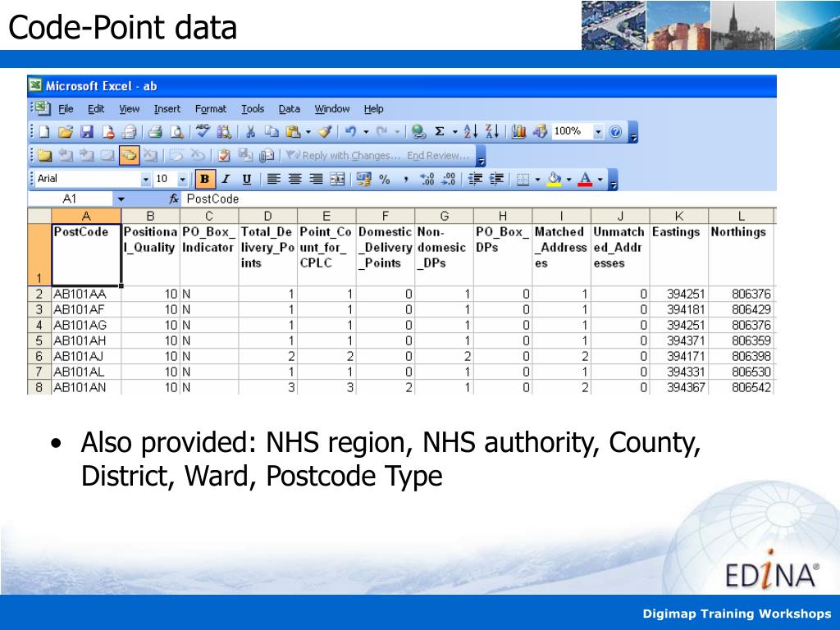The width and height of the screenshot is (840, 630).
Task: Toggle Underline formatting
Action: pos(246,179)
